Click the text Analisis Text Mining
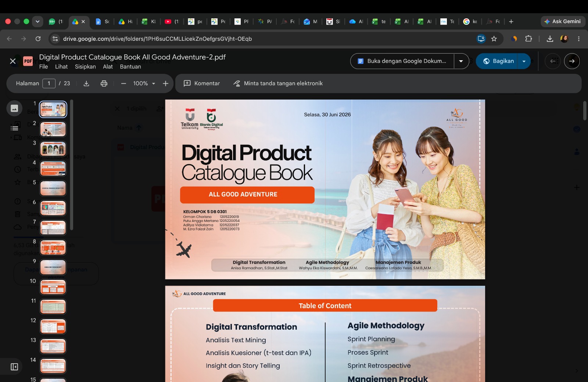The image size is (588, 382). pyautogui.click(x=236, y=340)
